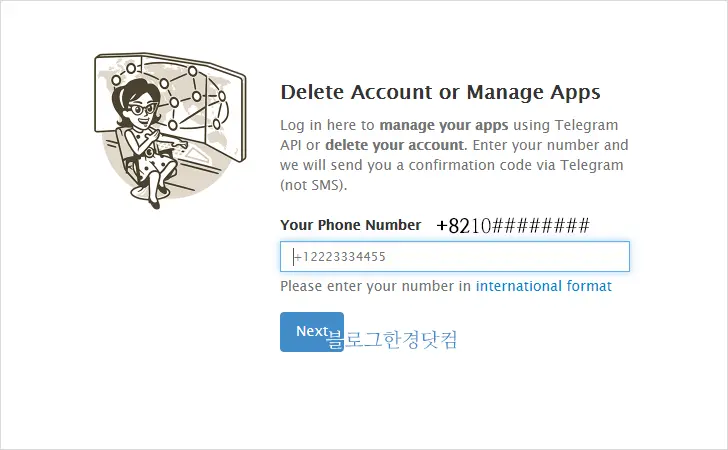Screen dimensions: 728x450
Task: Click the bold 'manage your apps' text
Action: (x=444, y=125)
